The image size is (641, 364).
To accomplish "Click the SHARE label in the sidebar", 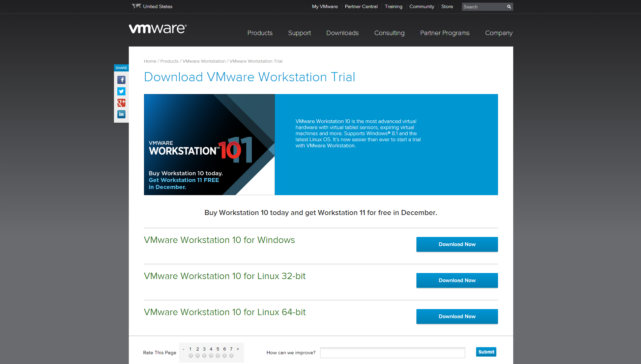I will pyautogui.click(x=121, y=68).
